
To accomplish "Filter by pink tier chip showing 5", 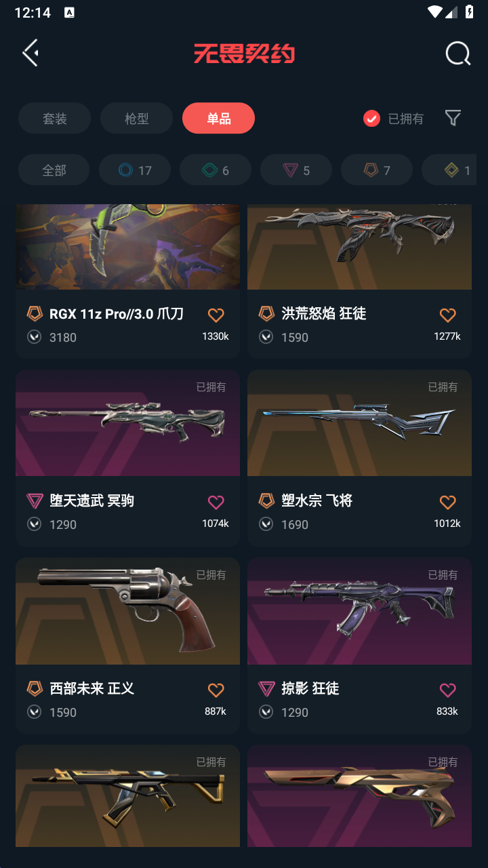I will coord(296,170).
